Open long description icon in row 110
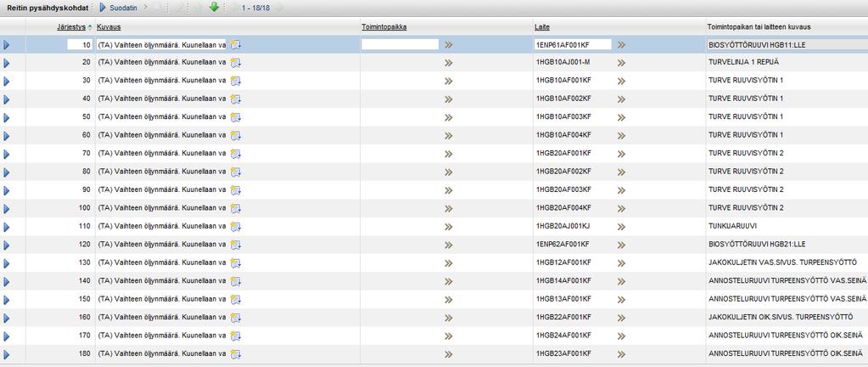This screenshot has height=367, width=868. click(236, 227)
